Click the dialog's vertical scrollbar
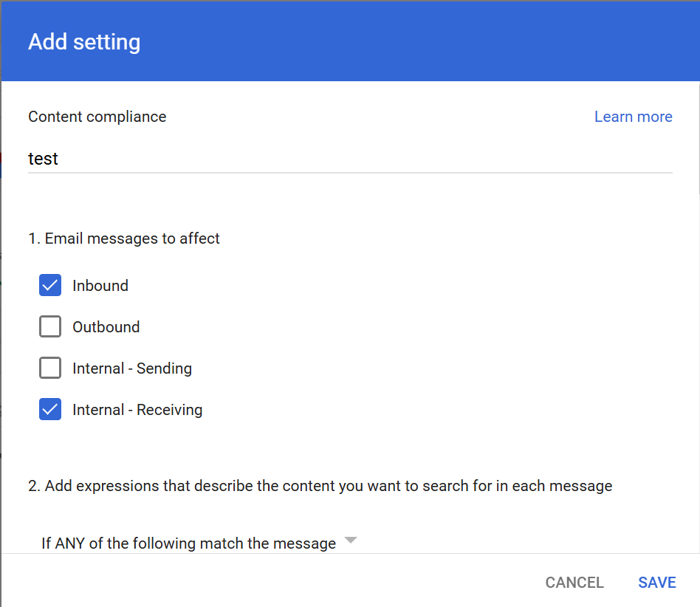 (x=699, y=138)
